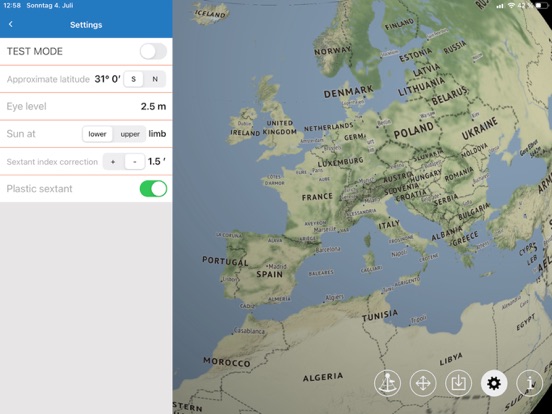Viewport: 552px width, 414px height.
Task: Tap BELARUS on the globe map
Action: 450,95
